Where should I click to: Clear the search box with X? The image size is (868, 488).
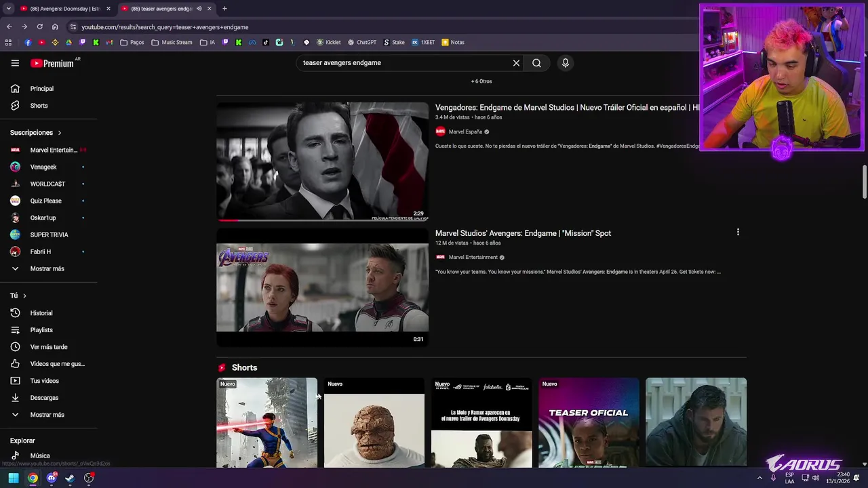516,63
